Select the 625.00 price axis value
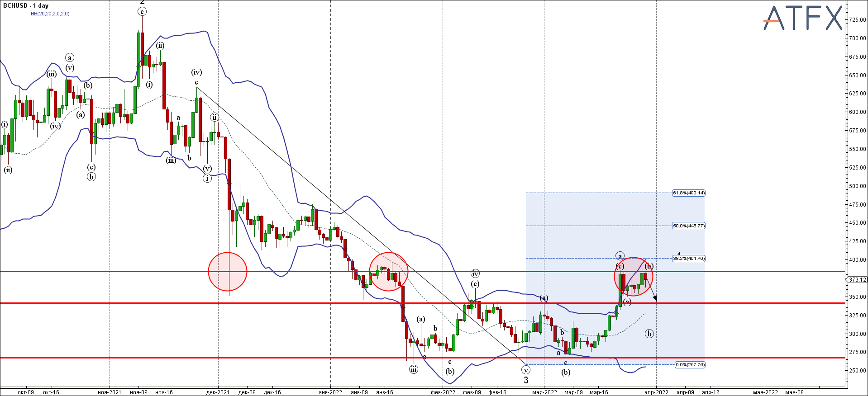868x396 pixels. [x=858, y=94]
